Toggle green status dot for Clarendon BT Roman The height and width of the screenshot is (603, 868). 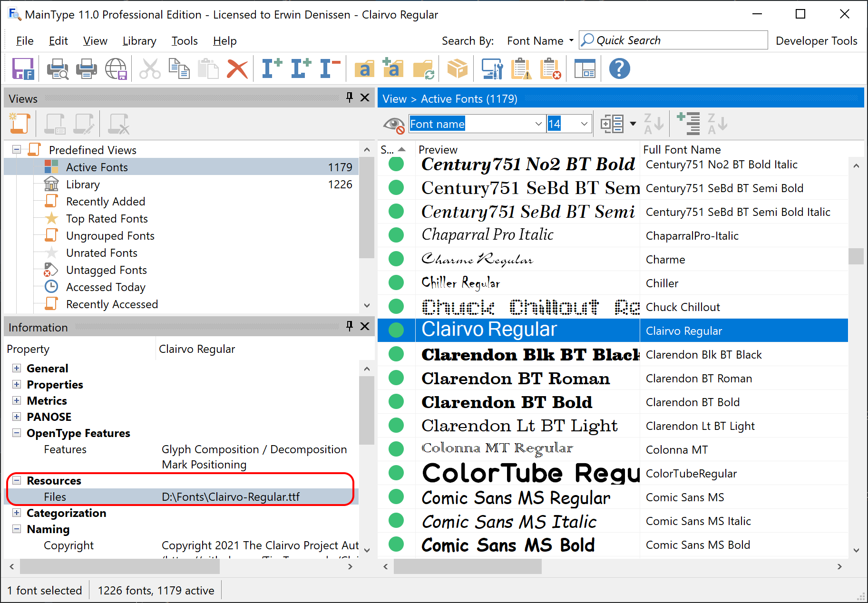[x=396, y=378]
